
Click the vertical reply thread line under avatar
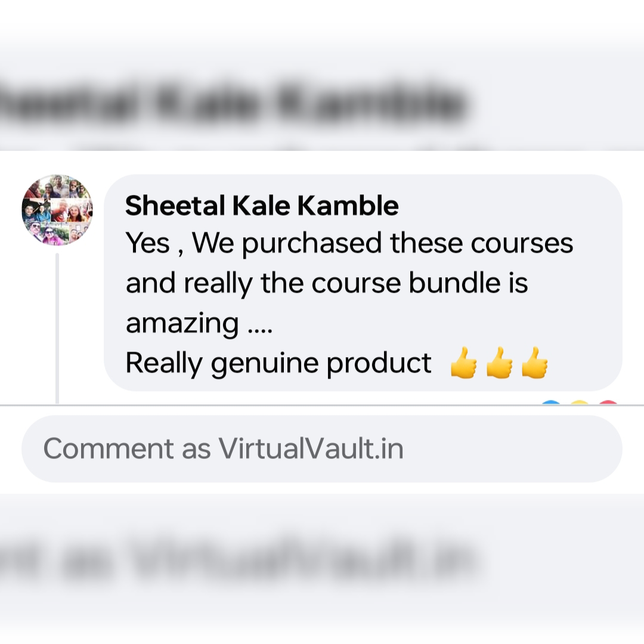[x=57, y=329]
